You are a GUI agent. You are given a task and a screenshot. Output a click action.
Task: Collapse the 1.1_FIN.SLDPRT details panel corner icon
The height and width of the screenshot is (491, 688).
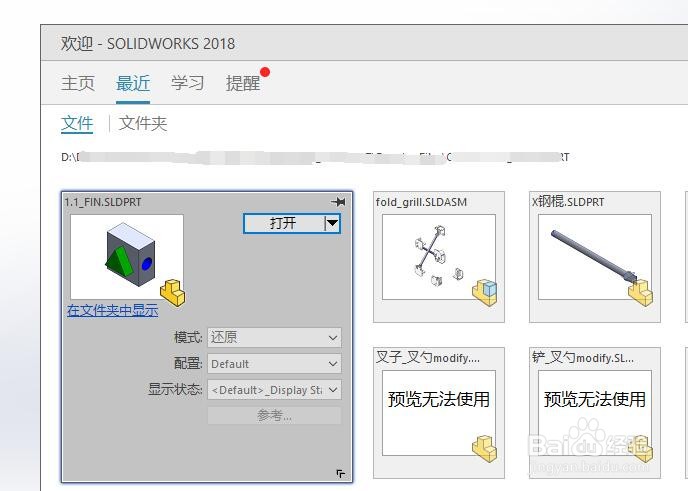340,473
